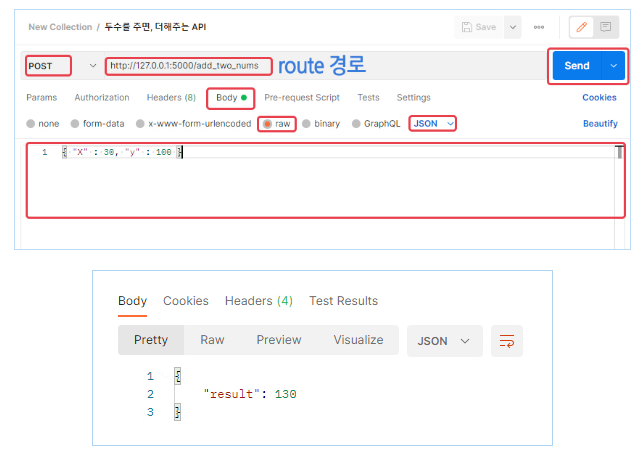Select the binary radio button
This screenshot has width=637, height=463.
[x=306, y=123]
